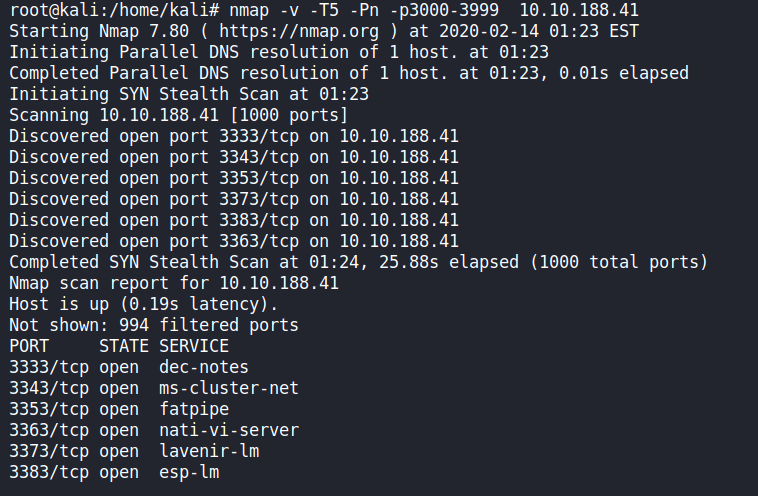Click the "Host is up (0.19s latency)" text
This screenshot has width=758, height=496.
[x=143, y=304]
